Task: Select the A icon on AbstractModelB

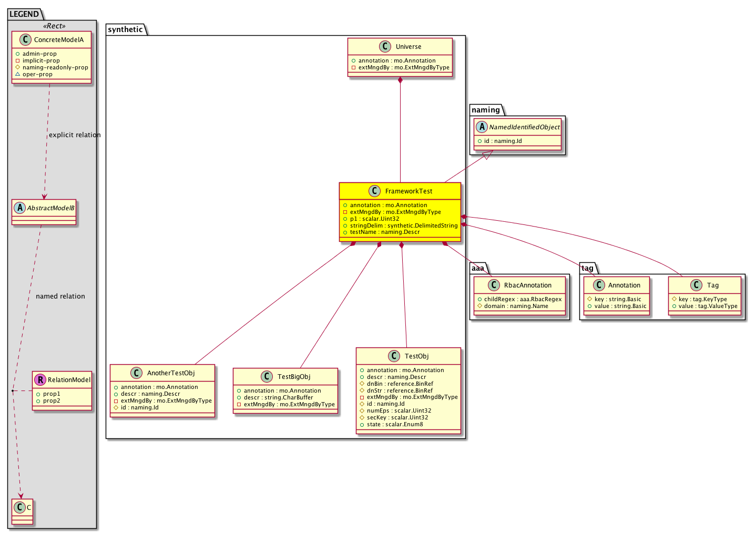Action: click(19, 208)
